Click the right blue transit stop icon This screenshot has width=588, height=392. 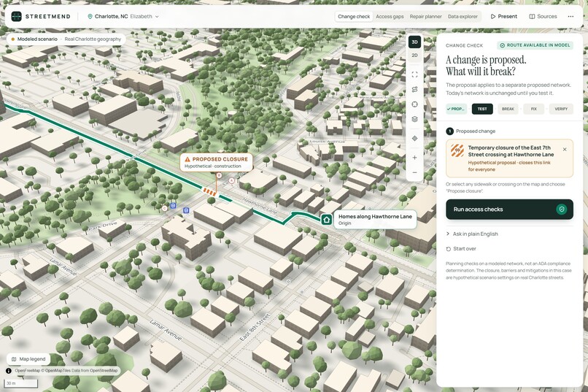pyautogui.click(x=186, y=211)
